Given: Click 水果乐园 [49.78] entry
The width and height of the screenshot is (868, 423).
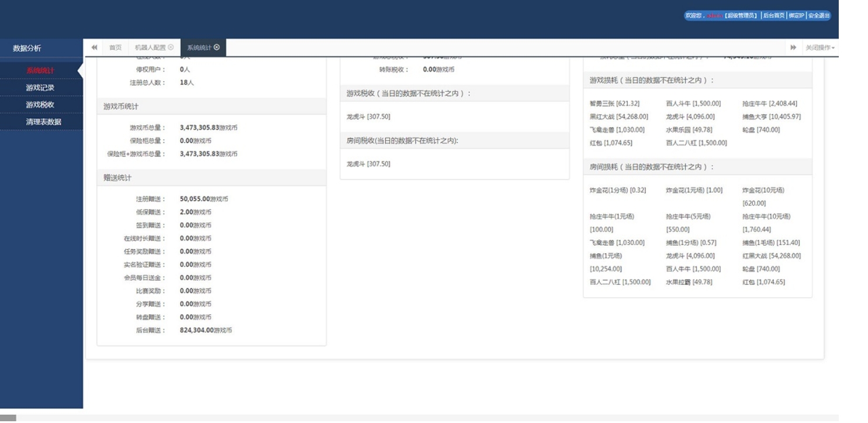Looking at the screenshot, I should pyautogui.click(x=689, y=130).
